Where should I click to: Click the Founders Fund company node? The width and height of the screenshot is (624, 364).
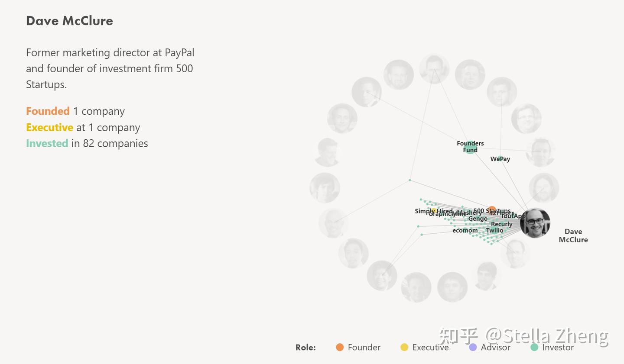(x=470, y=147)
